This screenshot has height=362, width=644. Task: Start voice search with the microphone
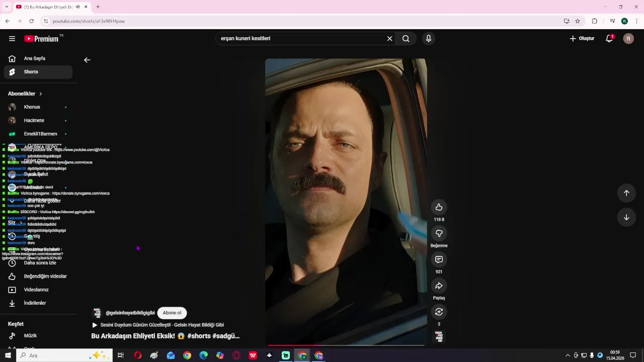(x=429, y=39)
